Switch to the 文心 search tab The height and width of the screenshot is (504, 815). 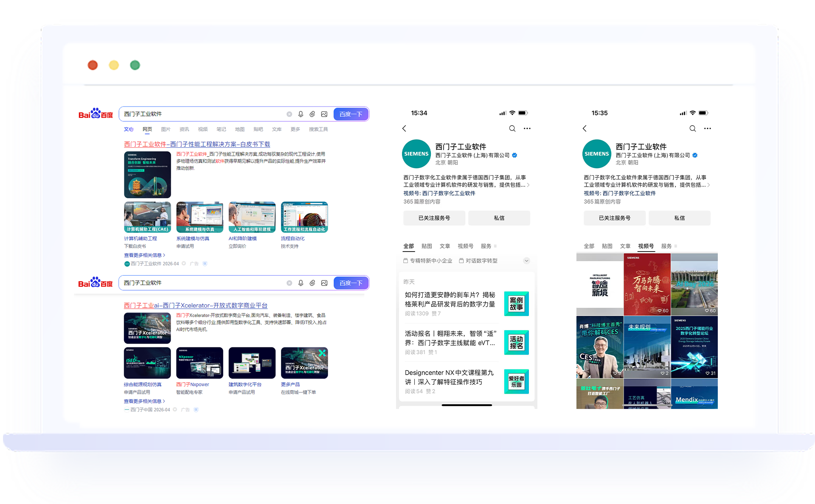click(129, 129)
